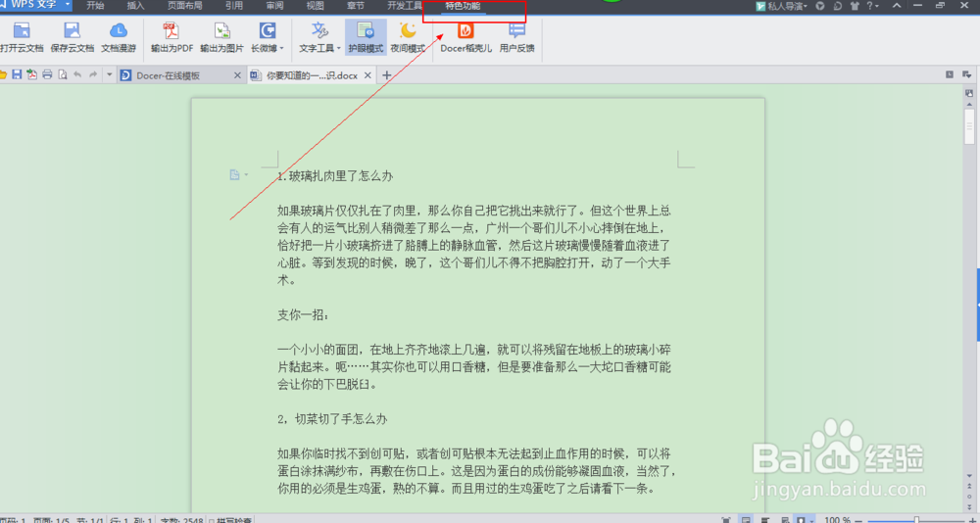Click print preview icon in quick access toolbar
This screenshot has width=980, height=523.
tap(62, 75)
